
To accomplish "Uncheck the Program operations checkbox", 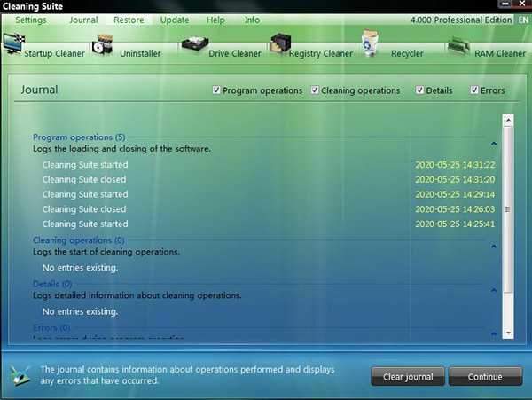I will point(217,90).
